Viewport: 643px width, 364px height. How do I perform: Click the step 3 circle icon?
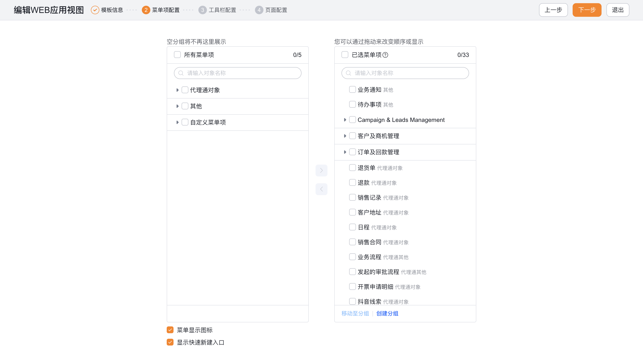[202, 10]
